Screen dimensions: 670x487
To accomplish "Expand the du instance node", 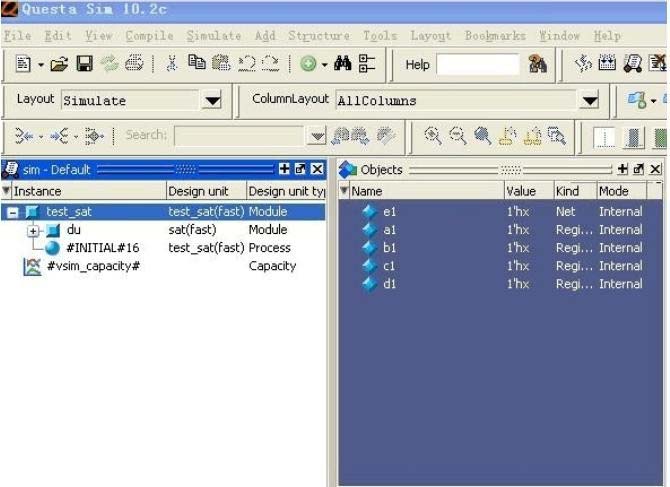I will click(33, 231).
